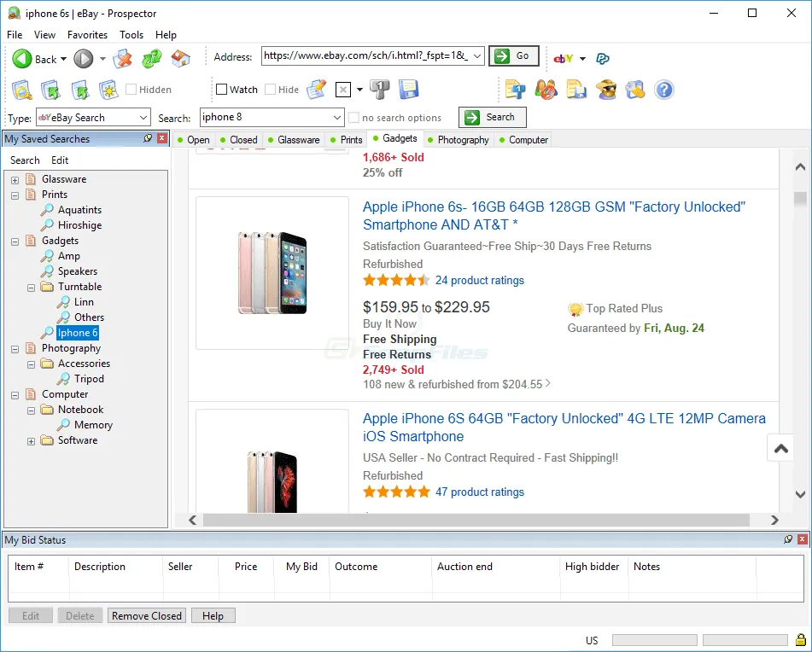Pin the My Bid Status panel
Viewport: 812px width, 652px height.
[x=788, y=539]
